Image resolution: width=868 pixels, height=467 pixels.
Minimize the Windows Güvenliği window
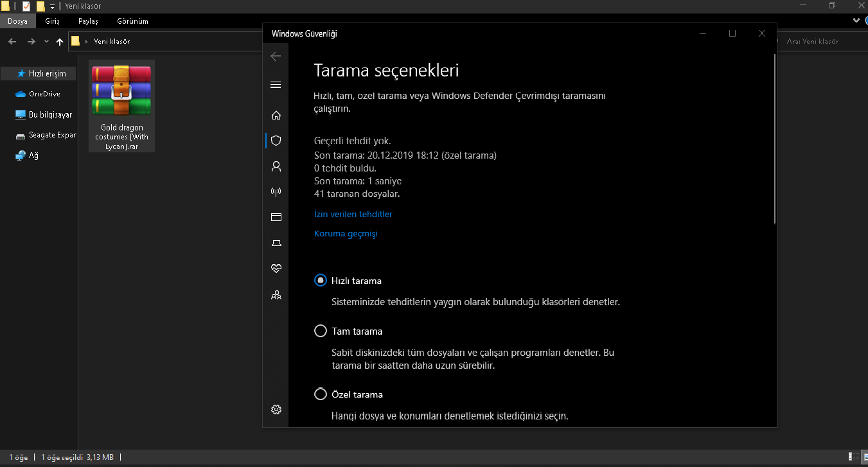[x=703, y=33]
